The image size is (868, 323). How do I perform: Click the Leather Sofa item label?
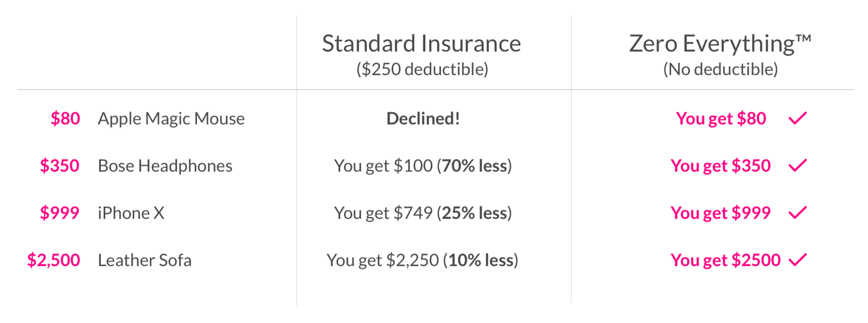pyautogui.click(x=144, y=260)
